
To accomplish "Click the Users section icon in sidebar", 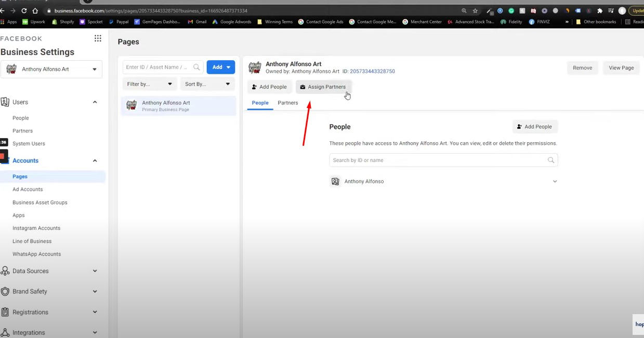I will (5, 102).
